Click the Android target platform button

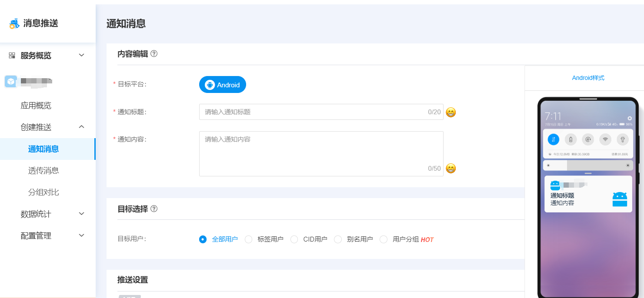pyautogui.click(x=223, y=85)
